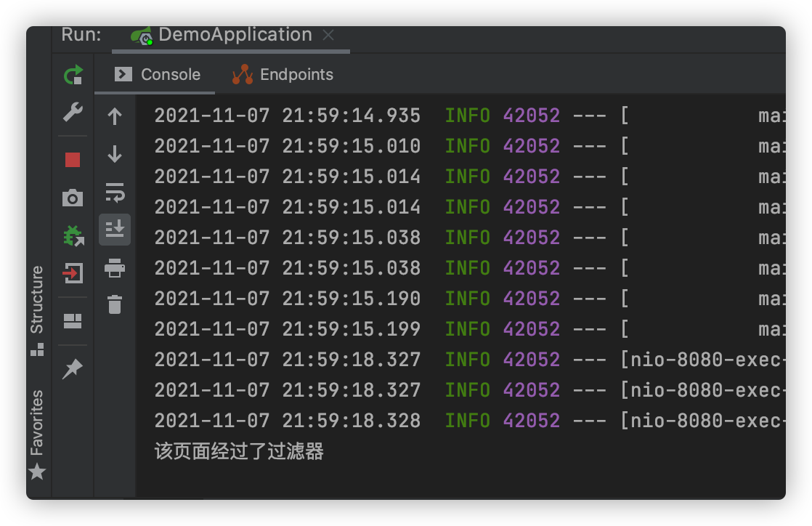This screenshot has height=526, width=812.
Task: Click the log line timestamped 21:59:15.010
Action: click(469, 146)
